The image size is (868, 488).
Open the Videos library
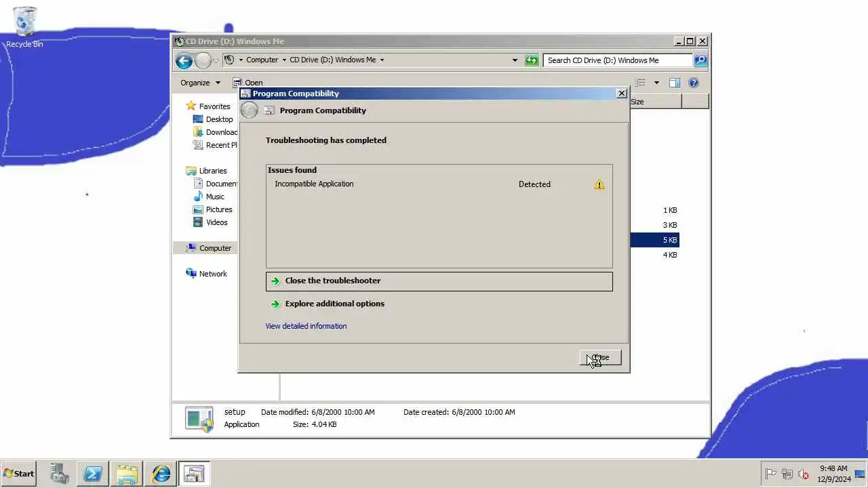210,222
